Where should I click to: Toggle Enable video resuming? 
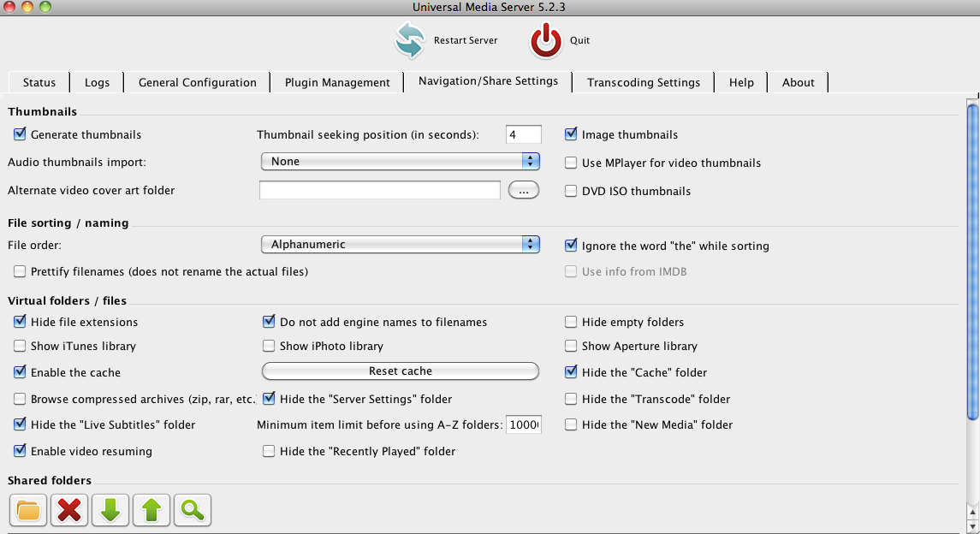[20, 450]
